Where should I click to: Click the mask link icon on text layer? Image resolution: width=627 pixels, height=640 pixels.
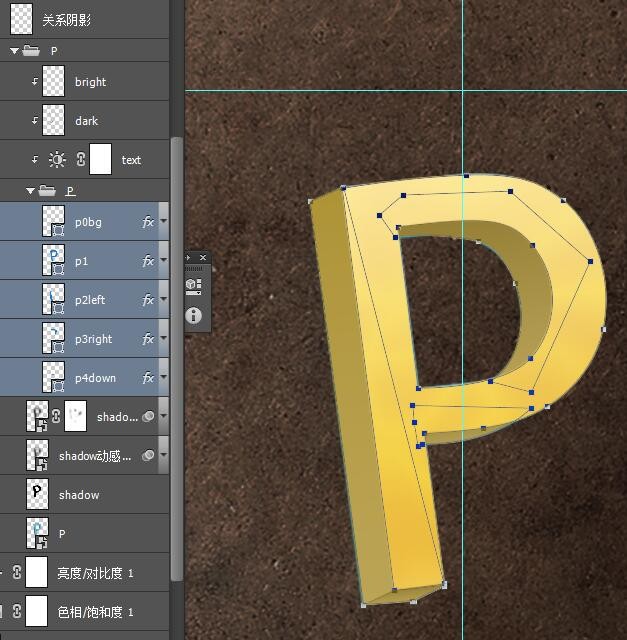(x=80, y=160)
